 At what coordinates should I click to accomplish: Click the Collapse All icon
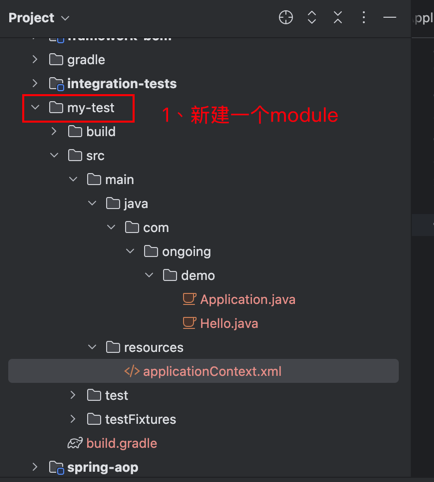coord(338,17)
